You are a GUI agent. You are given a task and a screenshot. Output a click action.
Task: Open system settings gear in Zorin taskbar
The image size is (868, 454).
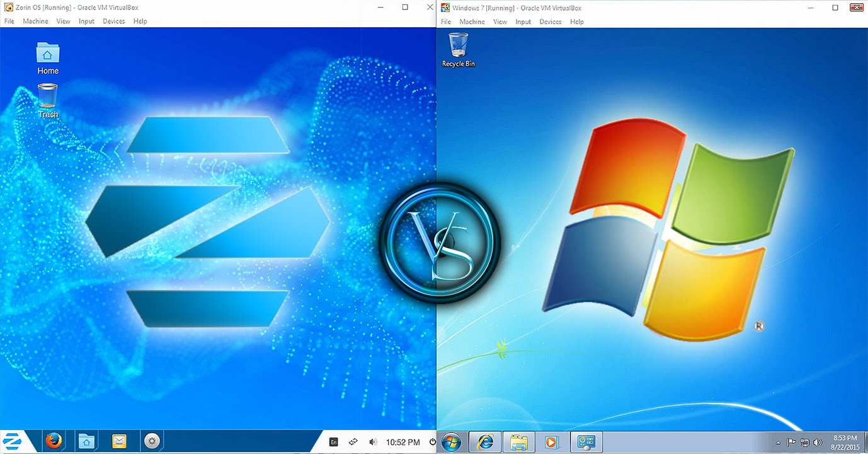click(x=151, y=441)
